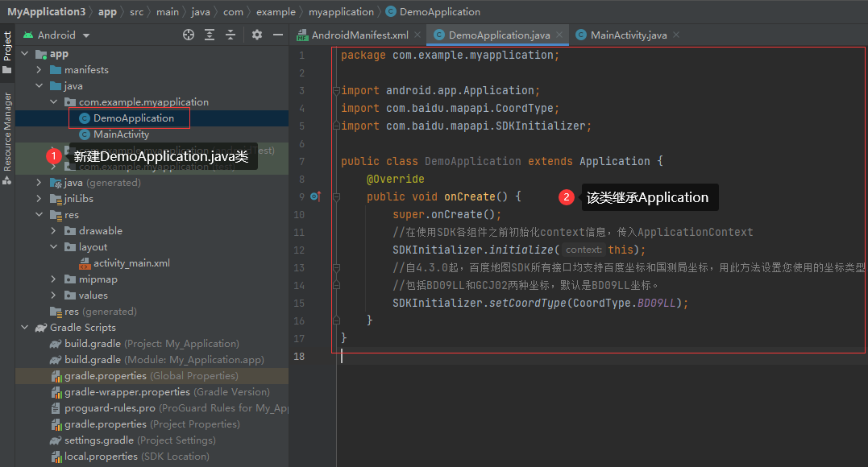
Task: Click Collapse All icon in Project toolbar
Action: point(230,35)
